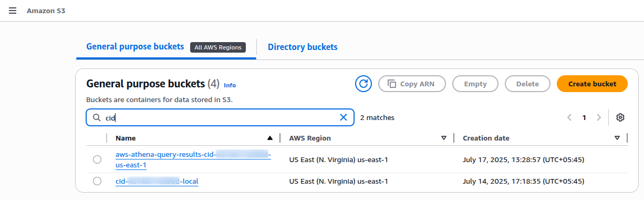The width and height of the screenshot is (644, 200).
Task: Click the Empty button
Action: point(475,84)
